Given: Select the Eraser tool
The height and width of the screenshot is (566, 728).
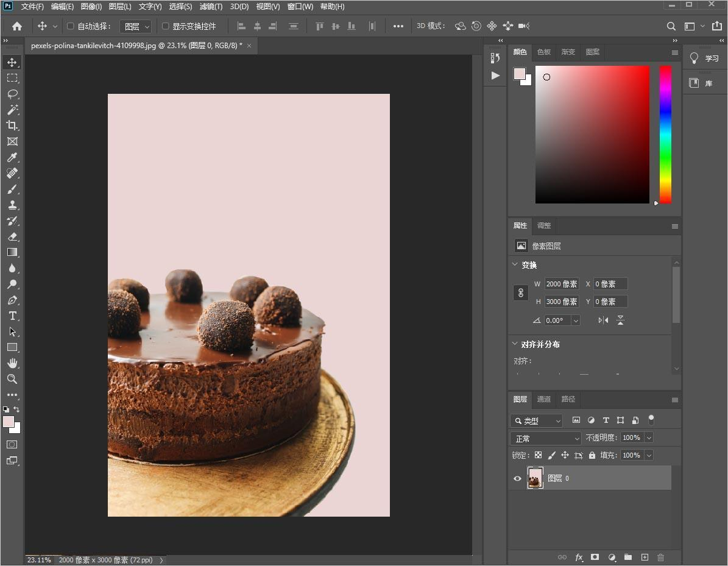Looking at the screenshot, I should [12, 236].
